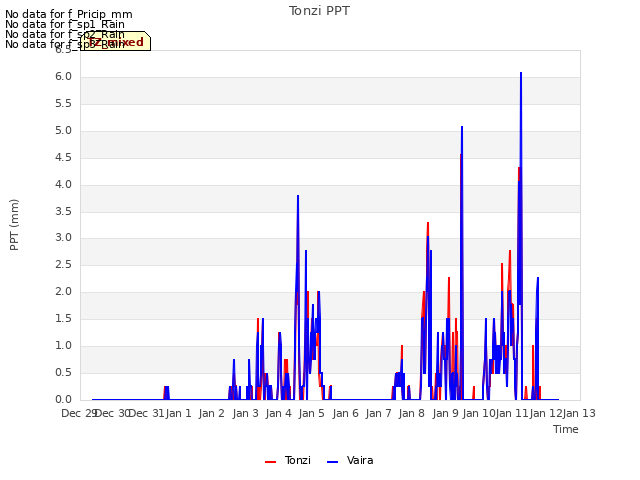640x480 pixels.
Task: Click the 3.5 y-axis tick label
Action: pos(63,211)
